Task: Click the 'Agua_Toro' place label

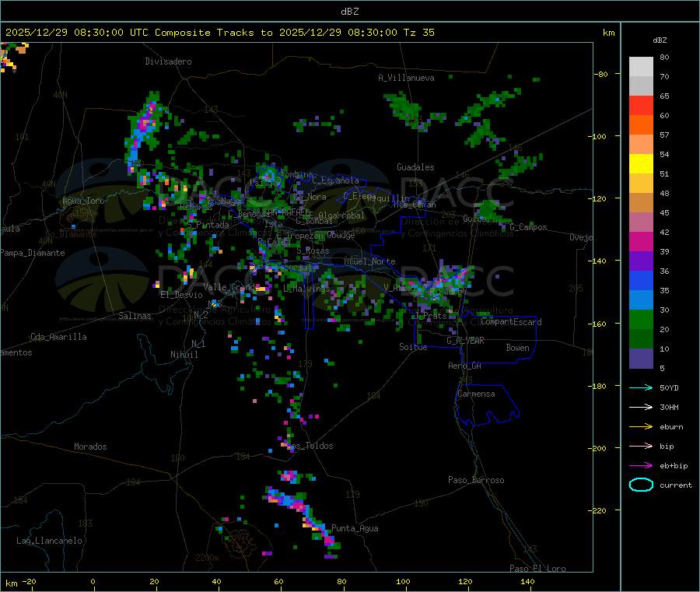Action: (x=83, y=201)
